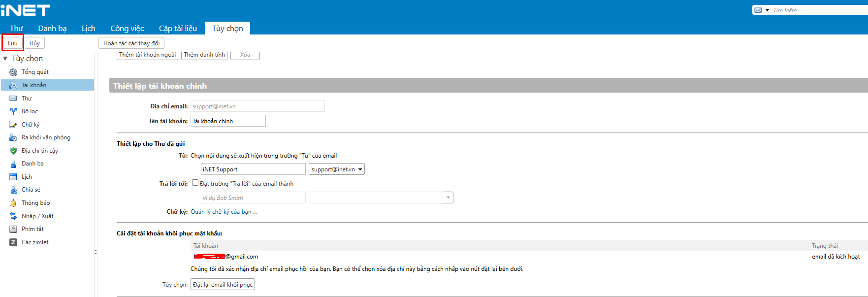Click the Các zimlet Z icon
Screen dimensions: 868x297
coord(13,242)
